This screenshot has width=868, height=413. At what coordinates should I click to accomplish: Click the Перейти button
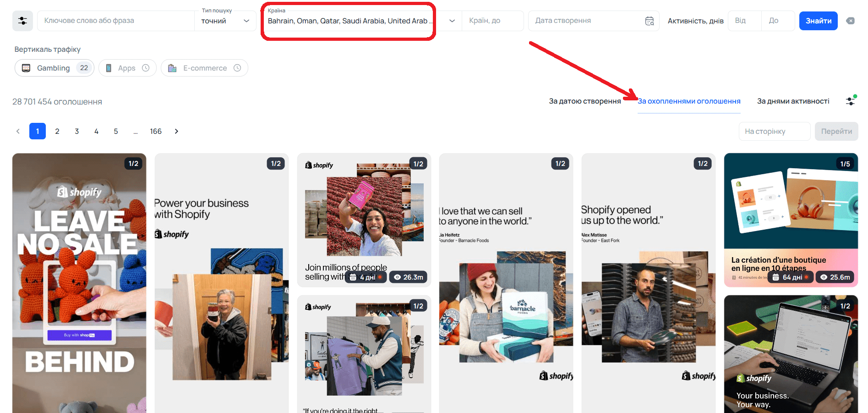point(836,131)
